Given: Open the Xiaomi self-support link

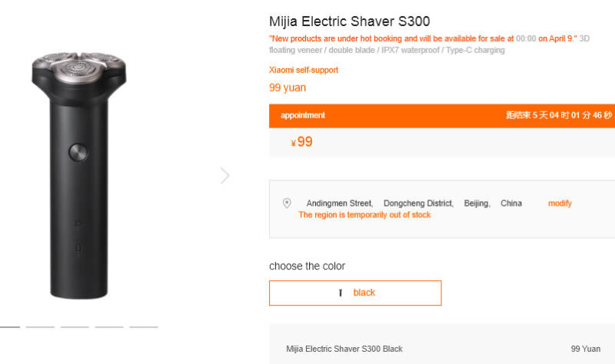Looking at the screenshot, I should (x=304, y=70).
